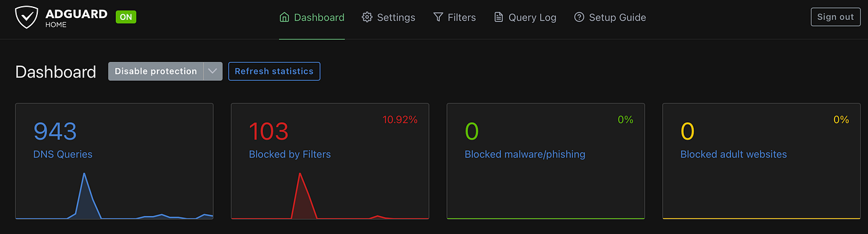Image resolution: width=868 pixels, height=234 pixels.
Task: Click the question-mark icon beside Setup Guide
Action: pyautogui.click(x=579, y=17)
